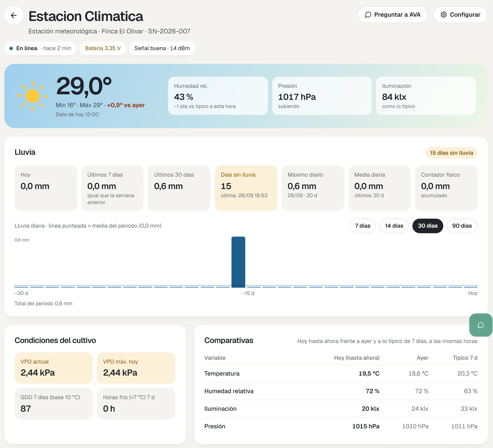Open the Humedad rel. 43 % card

(x=218, y=96)
